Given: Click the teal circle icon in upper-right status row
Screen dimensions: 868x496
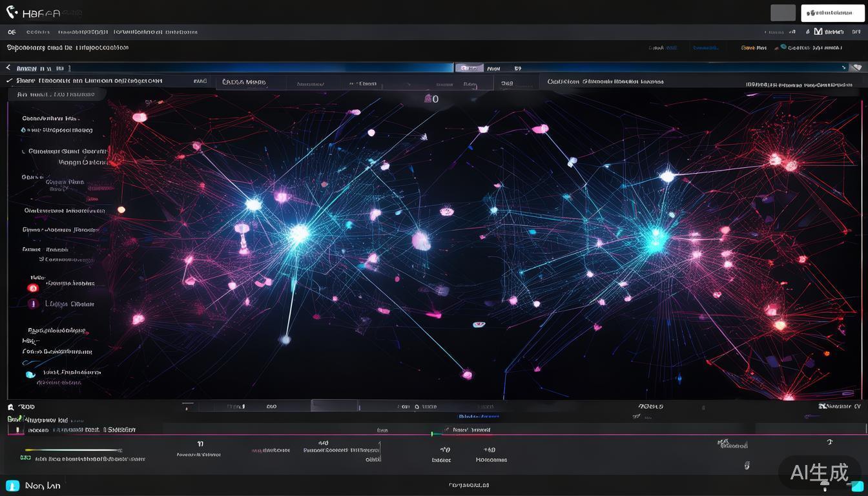Looking at the screenshot, I should click(783, 47).
